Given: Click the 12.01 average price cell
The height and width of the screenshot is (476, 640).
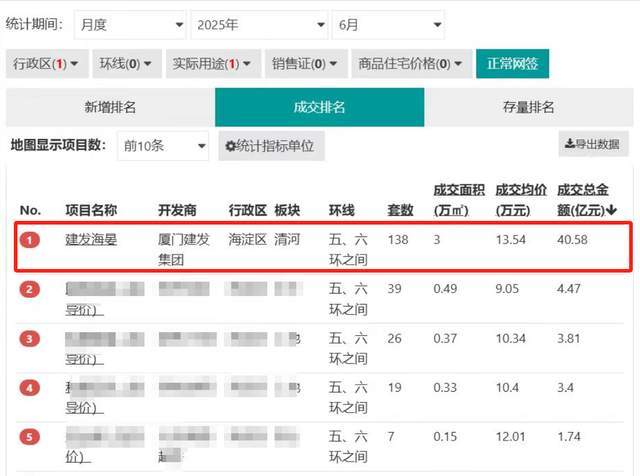Looking at the screenshot, I should [x=511, y=437].
